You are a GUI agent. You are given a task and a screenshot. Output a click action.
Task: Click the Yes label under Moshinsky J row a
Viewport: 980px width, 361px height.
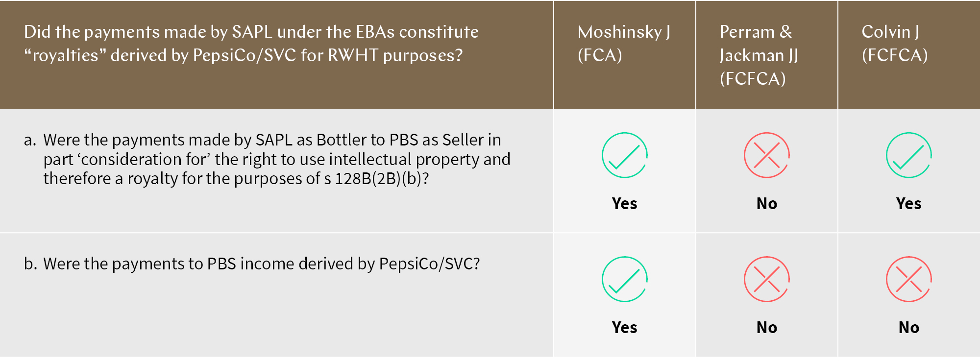pyautogui.click(x=625, y=203)
